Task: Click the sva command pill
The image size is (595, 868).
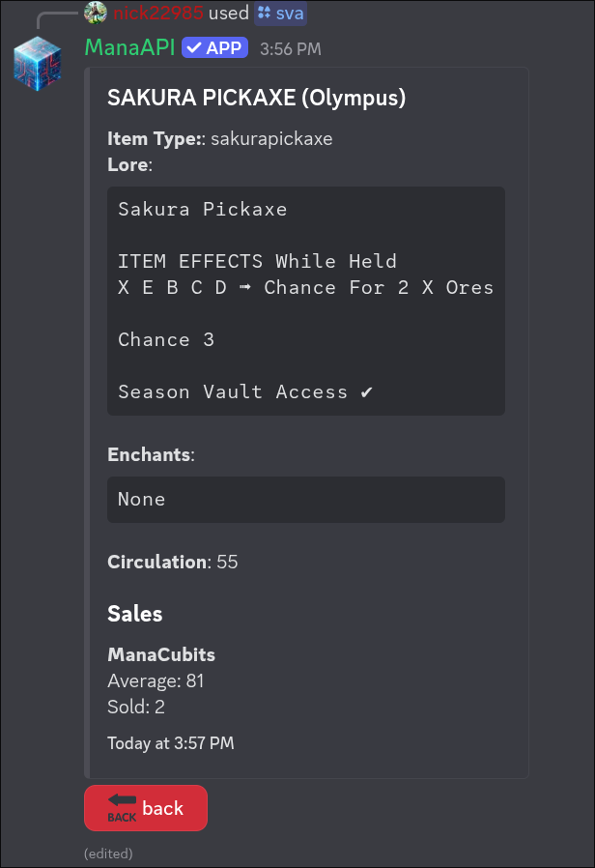Action: pos(282,14)
